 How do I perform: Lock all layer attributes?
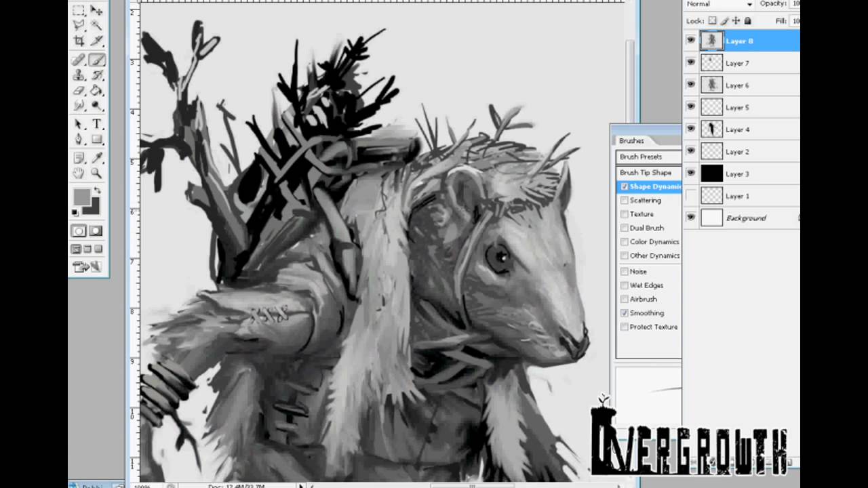(748, 21)
